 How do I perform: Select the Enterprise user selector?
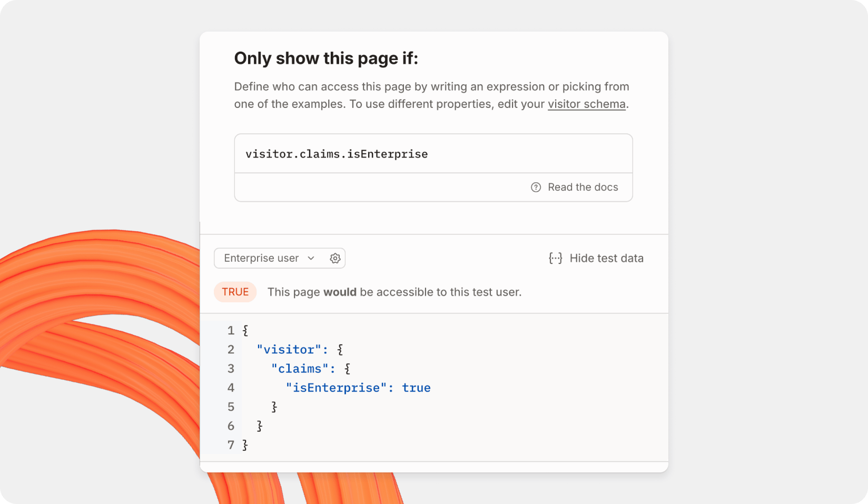(x=262, y=258)
